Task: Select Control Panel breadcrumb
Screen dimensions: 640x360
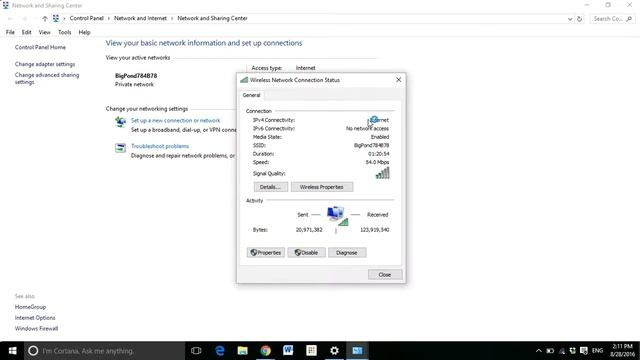Action: (87, 18)
